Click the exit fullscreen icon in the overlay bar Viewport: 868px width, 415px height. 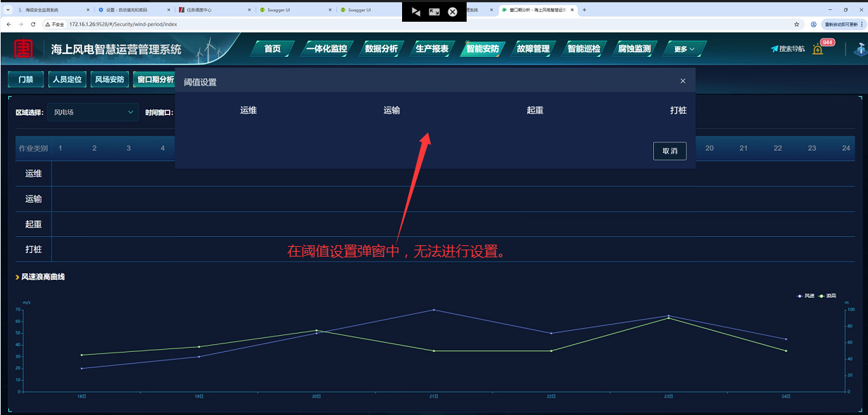(x=434, y=12)
